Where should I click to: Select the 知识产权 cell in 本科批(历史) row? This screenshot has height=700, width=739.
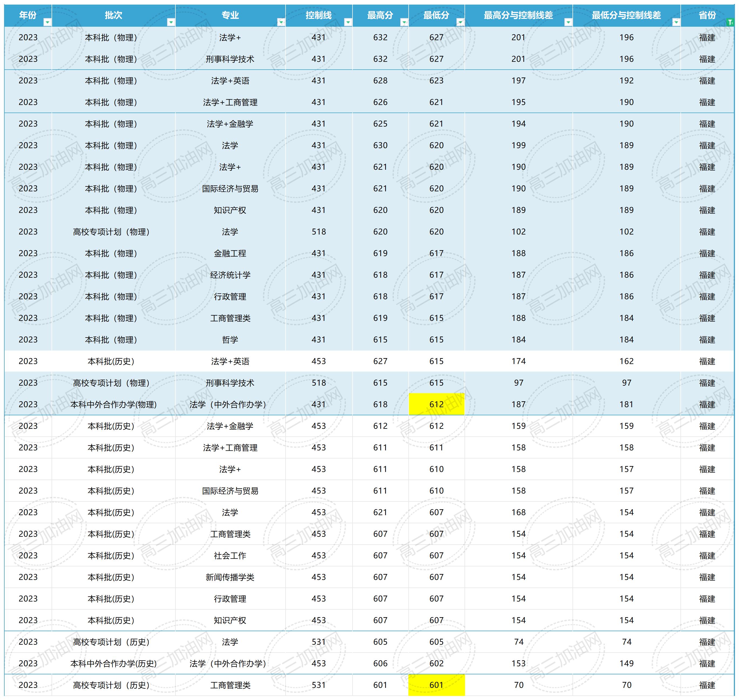click(x=230, y=620)
